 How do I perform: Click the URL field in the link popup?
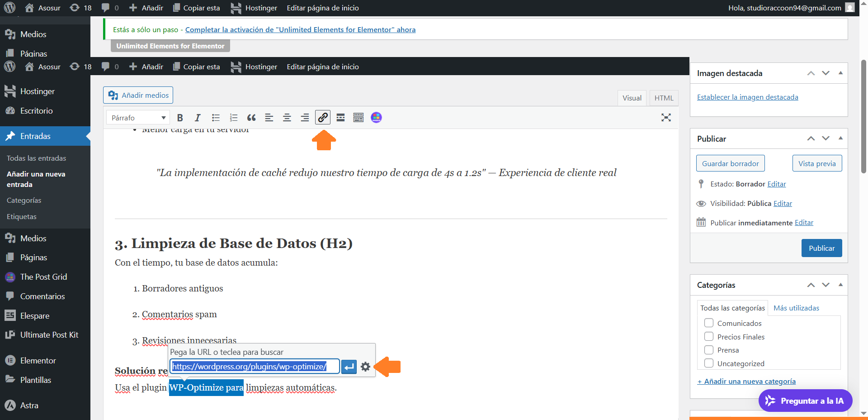[x=255, y=367]
